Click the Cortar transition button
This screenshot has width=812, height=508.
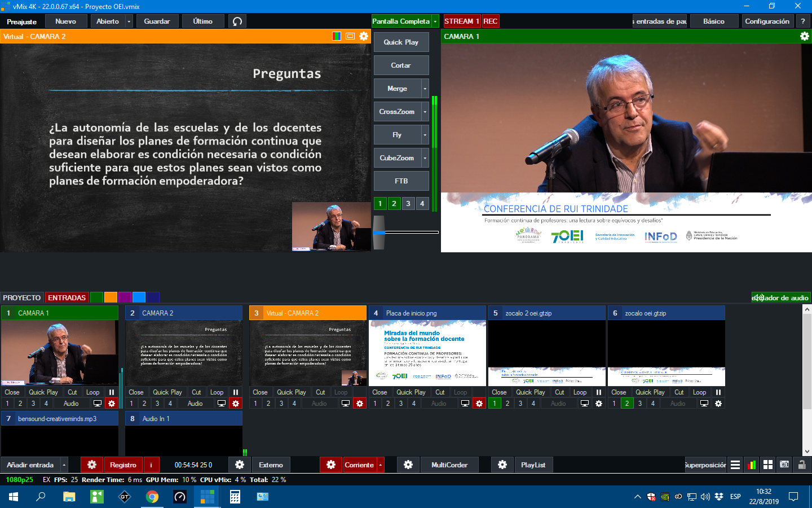(401, 65)
